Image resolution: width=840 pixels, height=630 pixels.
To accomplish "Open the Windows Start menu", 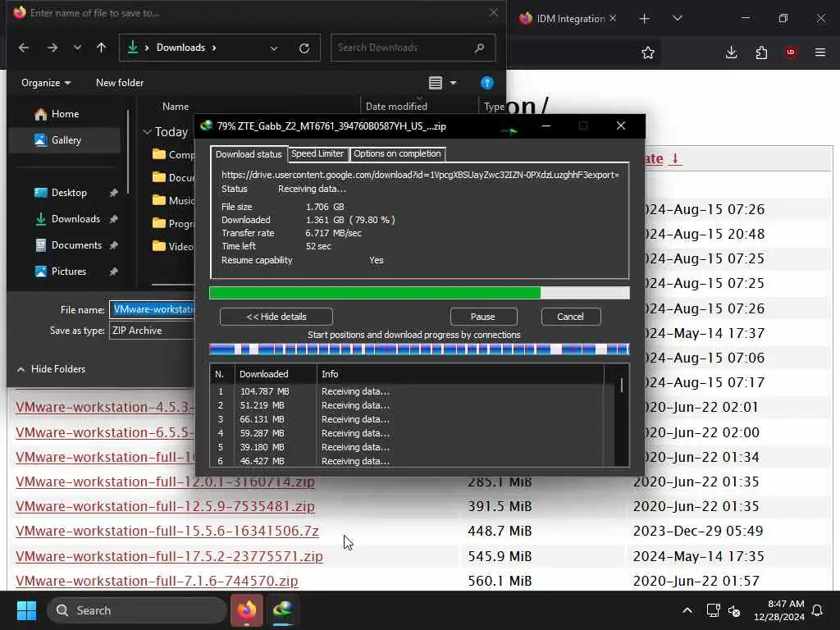I will [26, 610].
